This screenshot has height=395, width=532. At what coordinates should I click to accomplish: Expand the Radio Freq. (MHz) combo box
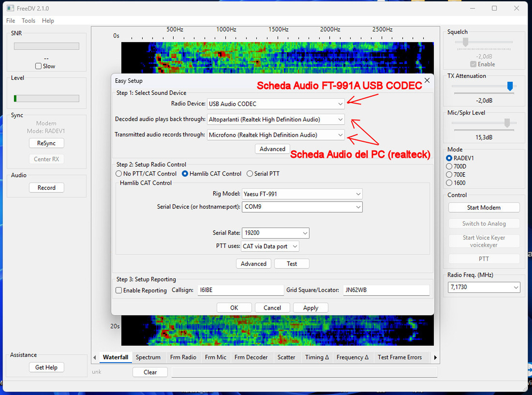point(516,287)
